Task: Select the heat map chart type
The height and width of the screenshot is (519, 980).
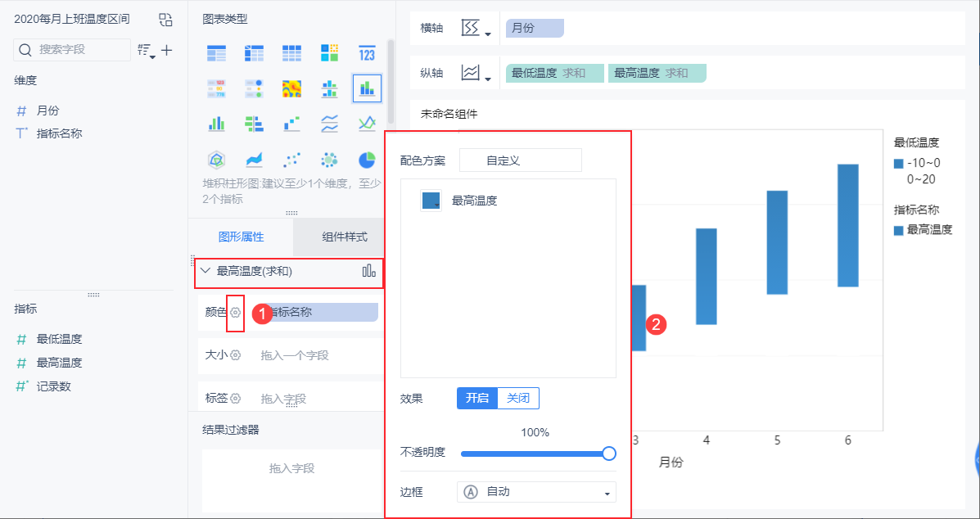Action: [x=292, y=88]
